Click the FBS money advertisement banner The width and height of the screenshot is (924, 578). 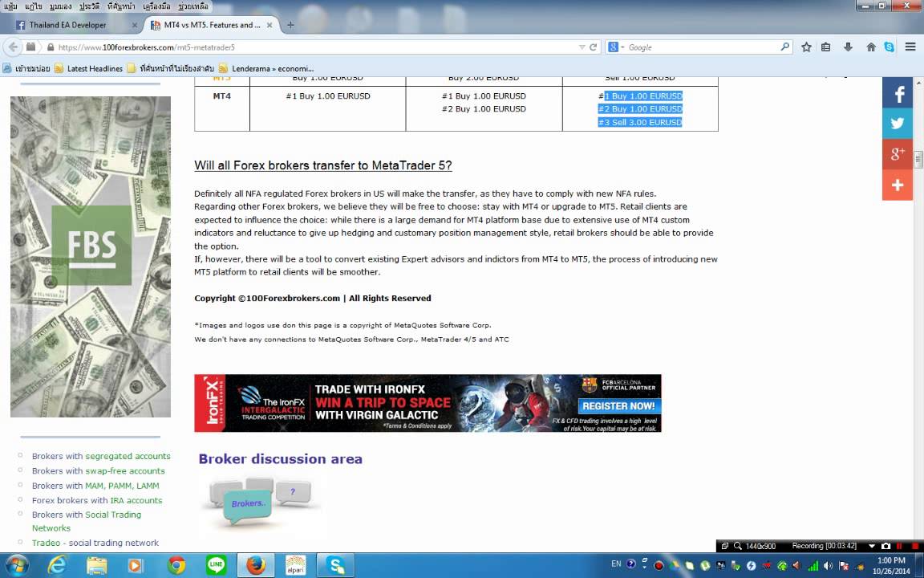pos(90,257)
